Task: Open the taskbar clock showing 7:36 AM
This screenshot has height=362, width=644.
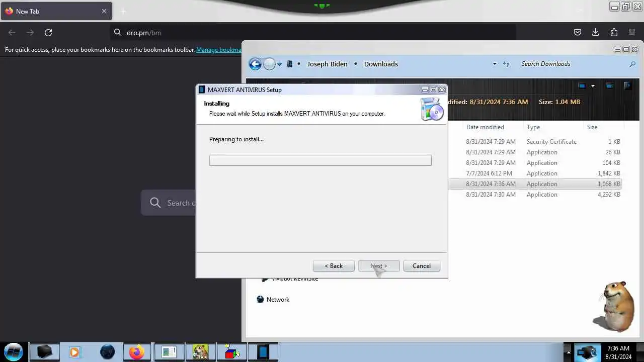Action: pos(618,352)
